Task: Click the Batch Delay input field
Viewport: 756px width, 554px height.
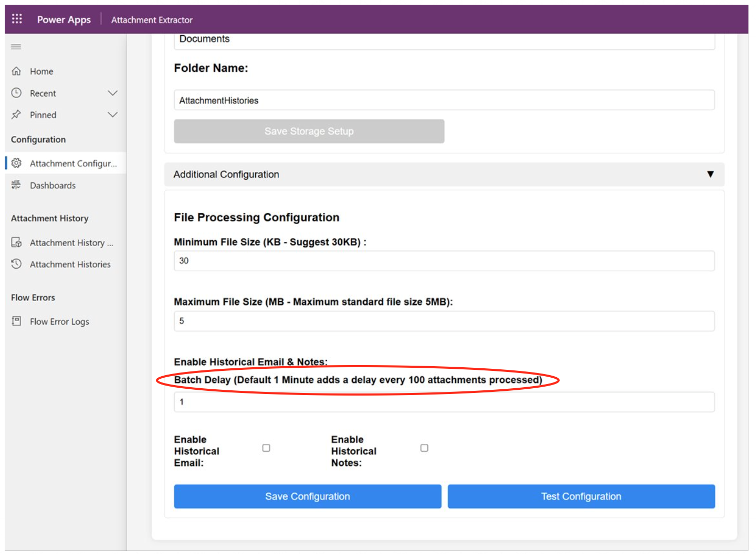Action: pyautogui.click(x=444, y=402)
